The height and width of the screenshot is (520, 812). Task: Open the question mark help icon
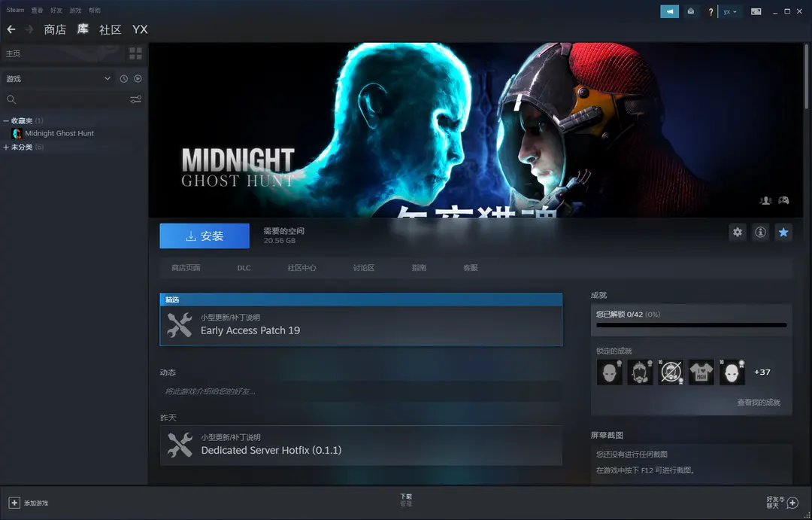tap(710, 11)
